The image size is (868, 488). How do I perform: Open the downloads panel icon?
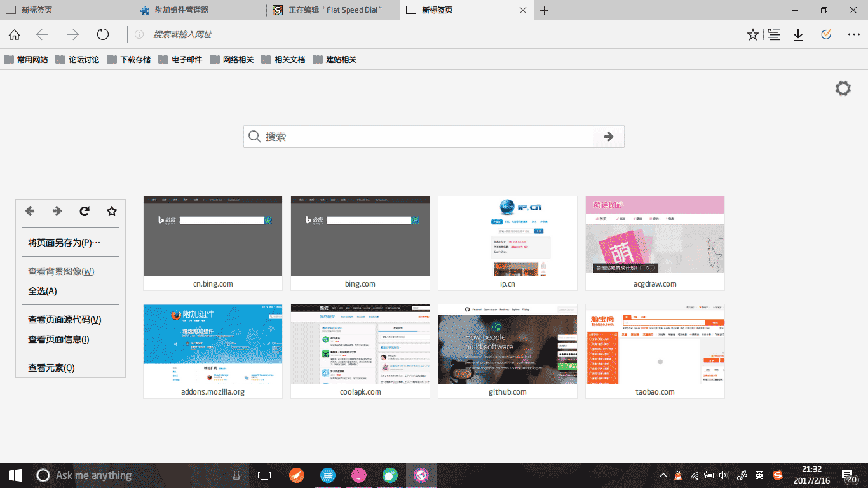(797, 34)
